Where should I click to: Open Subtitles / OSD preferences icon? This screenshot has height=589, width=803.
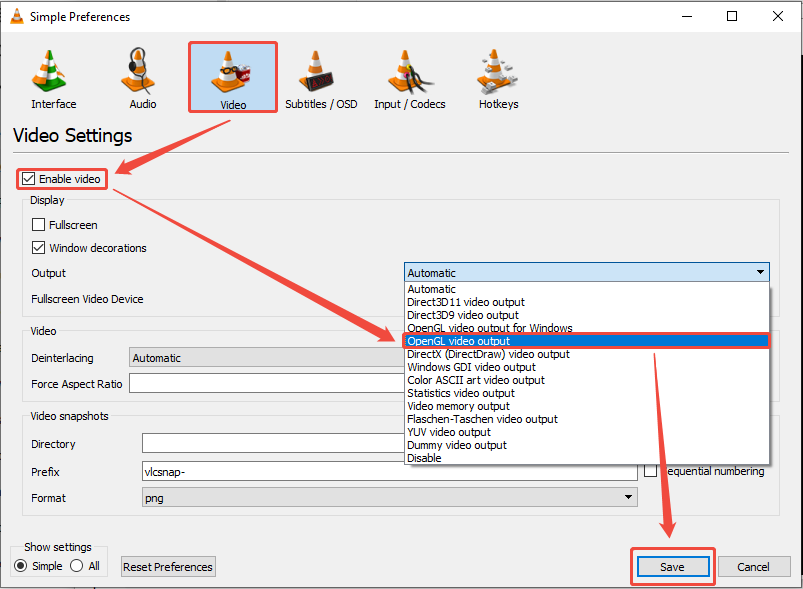point(316,71)
